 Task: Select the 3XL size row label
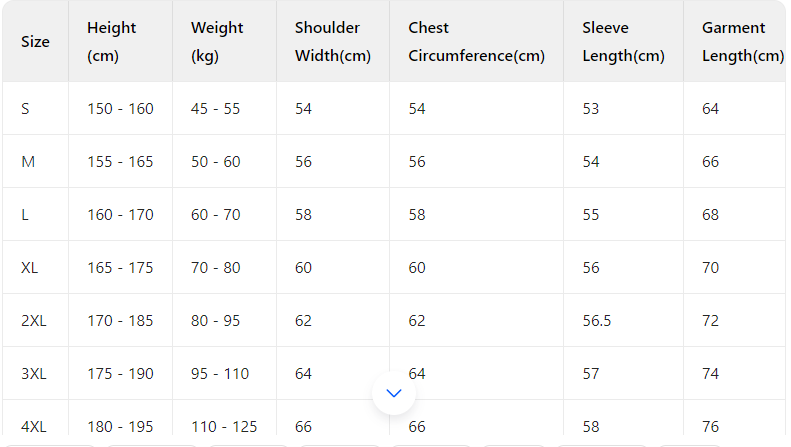click(x=34, y=373)
